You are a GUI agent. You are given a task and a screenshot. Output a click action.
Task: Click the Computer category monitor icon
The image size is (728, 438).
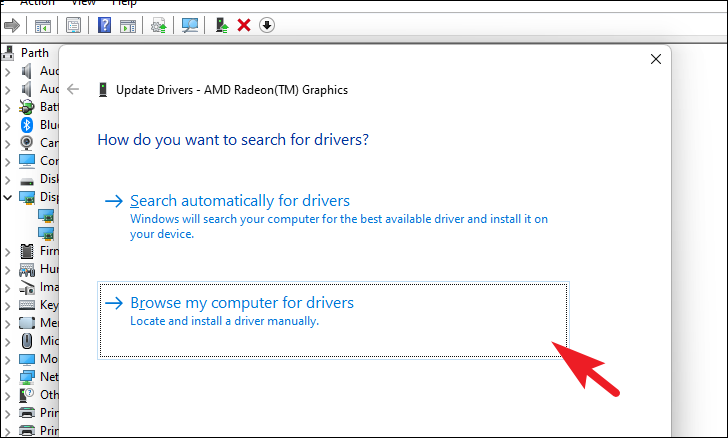coord(27,161)
